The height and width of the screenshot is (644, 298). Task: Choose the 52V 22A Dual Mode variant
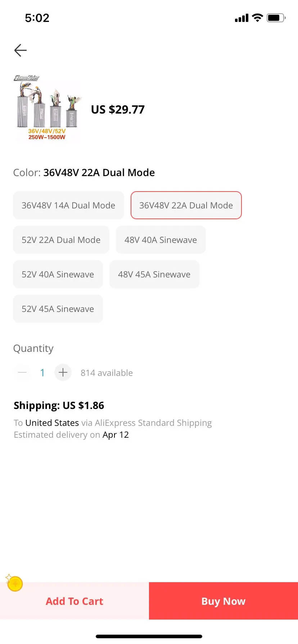coord(61,240)
